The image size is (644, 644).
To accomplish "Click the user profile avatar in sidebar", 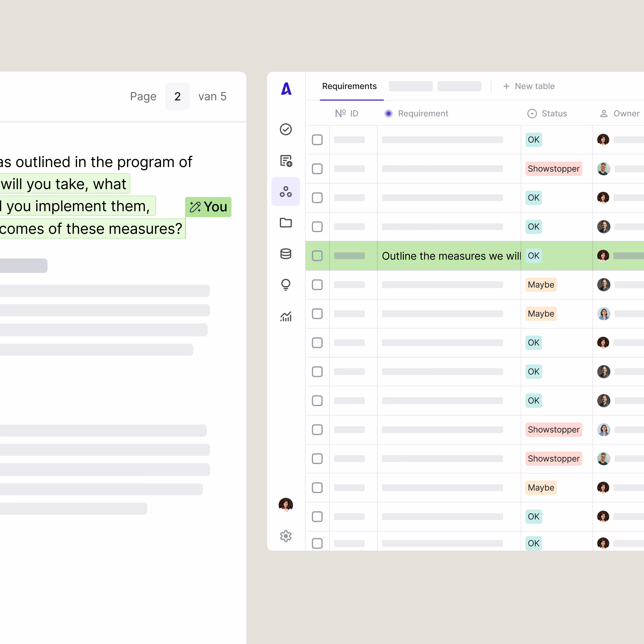I will (286, 505).
